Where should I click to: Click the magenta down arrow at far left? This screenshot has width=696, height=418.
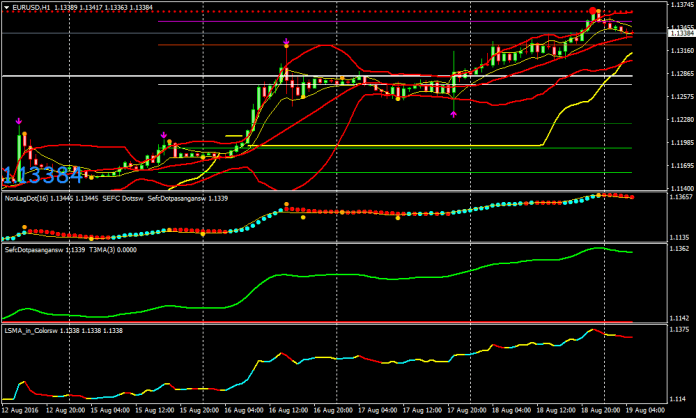(20, 121)
